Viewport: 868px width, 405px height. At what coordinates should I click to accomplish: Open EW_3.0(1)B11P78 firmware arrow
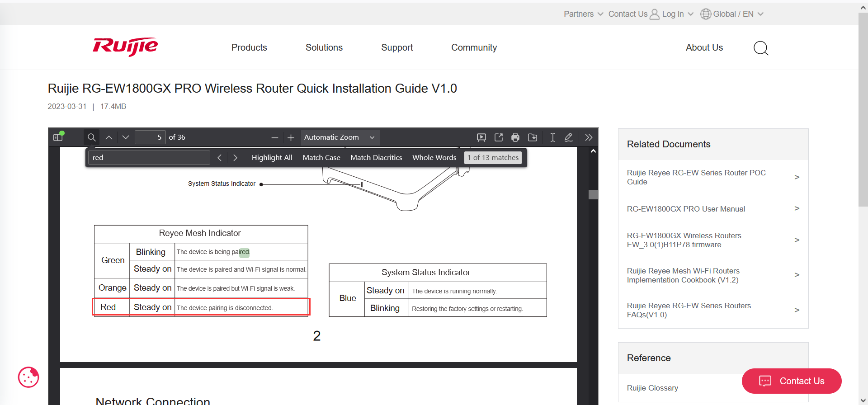797,240
